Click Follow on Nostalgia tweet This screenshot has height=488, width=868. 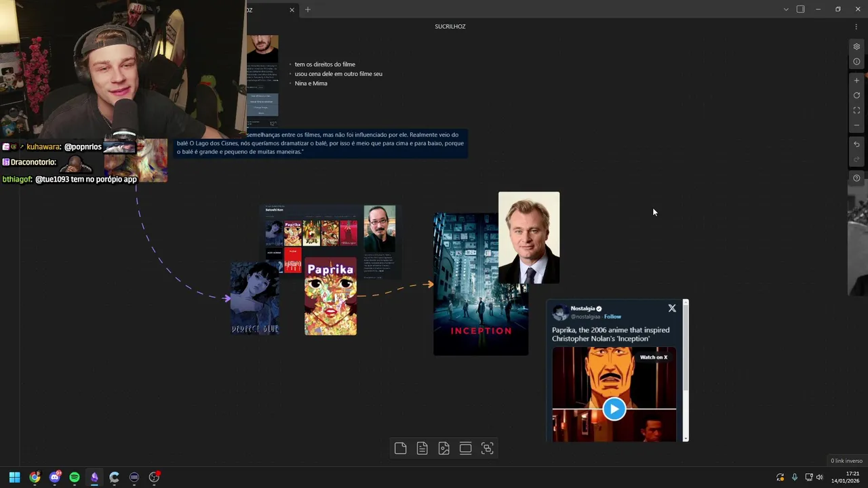click(x=613, y=317)
